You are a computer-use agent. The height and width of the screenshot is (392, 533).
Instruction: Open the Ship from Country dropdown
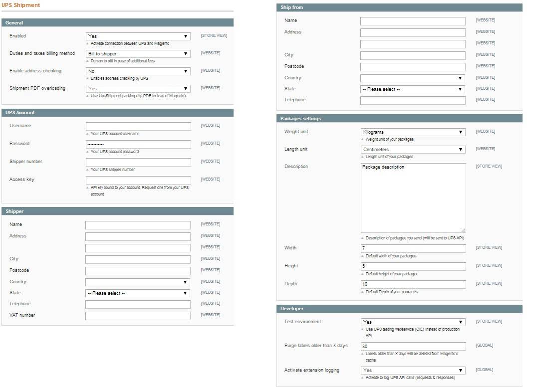pyautogui.click(x=413, y=78)
